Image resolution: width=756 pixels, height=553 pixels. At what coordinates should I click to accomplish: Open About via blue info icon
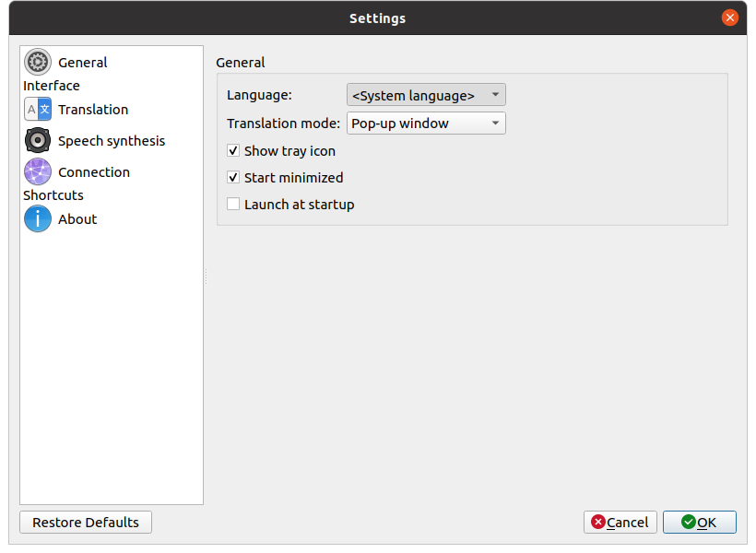pos(38,219)
